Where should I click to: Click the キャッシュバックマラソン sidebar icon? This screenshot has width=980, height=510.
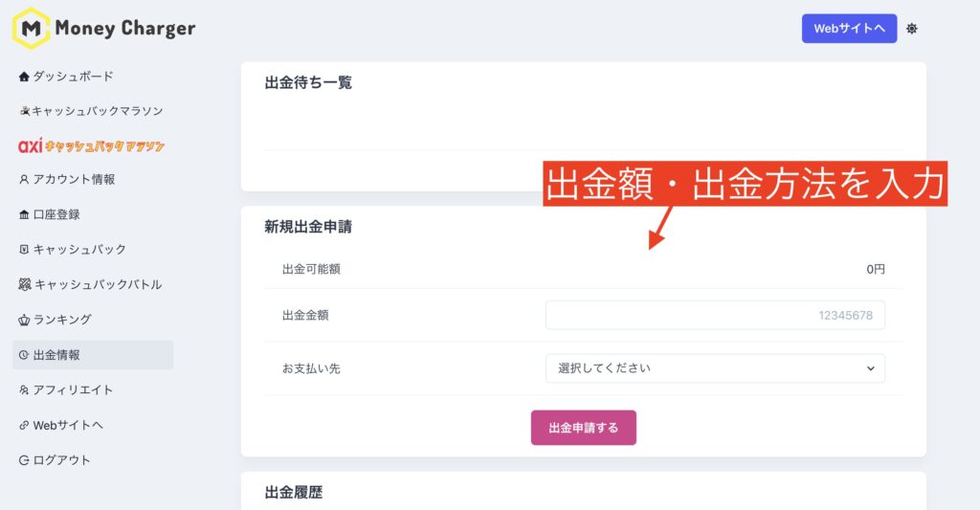[25, 111]
